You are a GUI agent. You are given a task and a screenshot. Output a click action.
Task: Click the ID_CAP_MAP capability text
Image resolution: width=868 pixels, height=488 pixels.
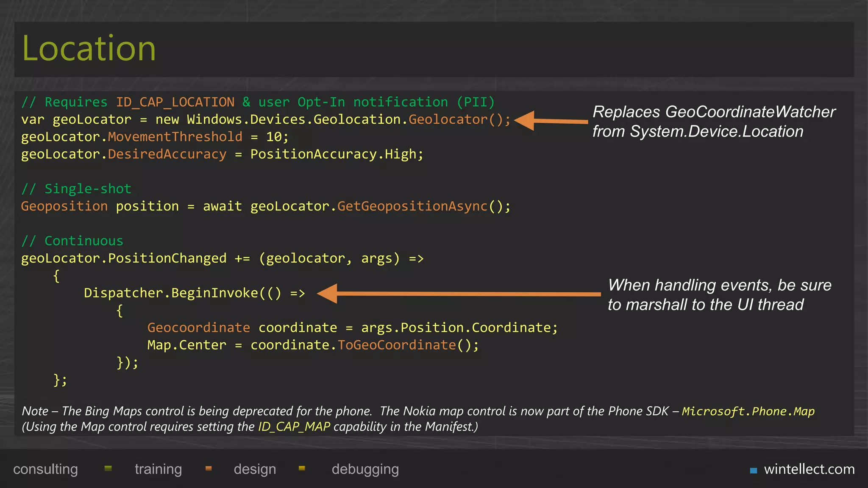tap(294, 427)
